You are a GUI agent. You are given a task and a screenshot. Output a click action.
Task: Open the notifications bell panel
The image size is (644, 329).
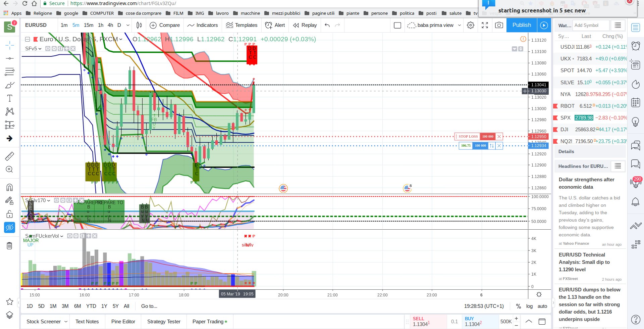point(636,202)
